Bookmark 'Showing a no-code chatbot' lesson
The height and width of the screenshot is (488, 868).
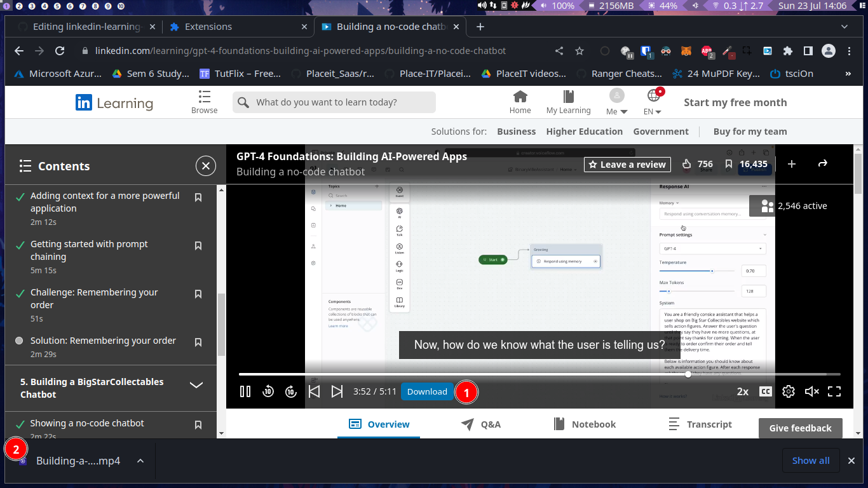[198, 425]
